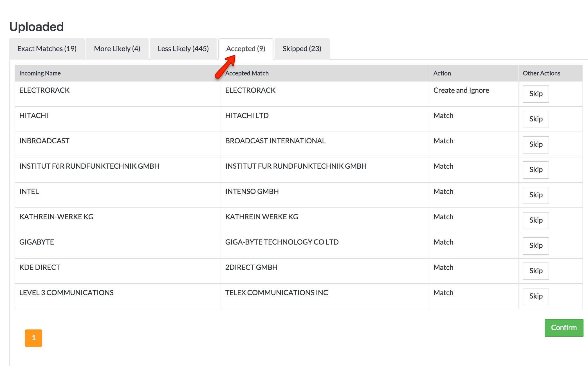The image size is (588, 366).
Task: Select page 1 in pagination
Action: coord(34,338)
